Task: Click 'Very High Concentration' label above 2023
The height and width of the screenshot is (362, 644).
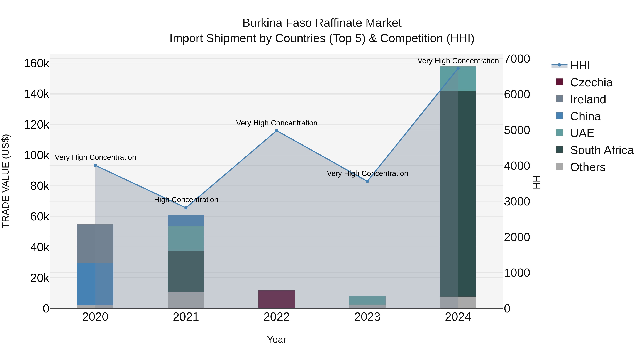Action: tap(367, 173)
